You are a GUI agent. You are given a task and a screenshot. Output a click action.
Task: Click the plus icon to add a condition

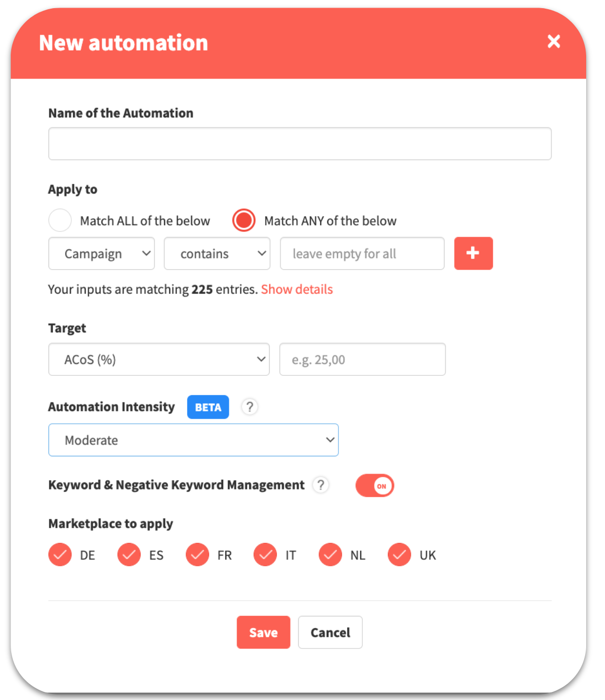click(473, 253)
